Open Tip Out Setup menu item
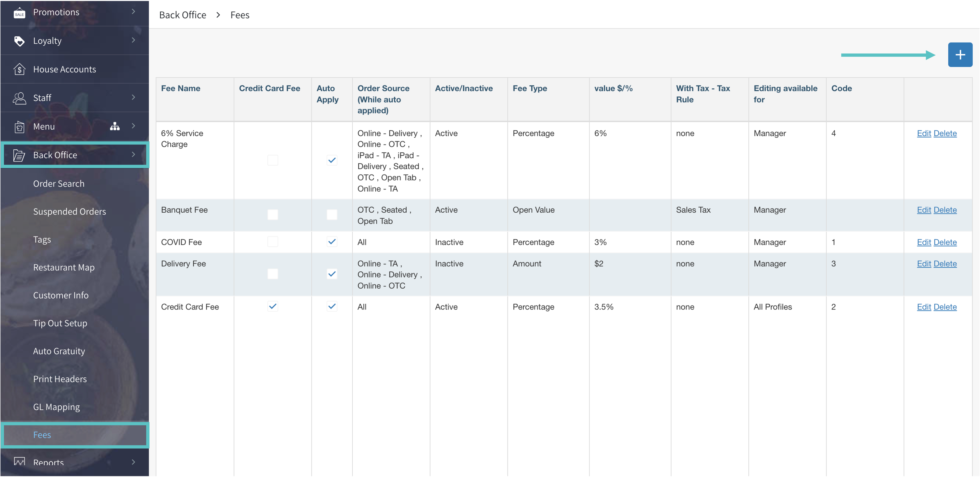The image size is (980, 477). pos(60,323)
